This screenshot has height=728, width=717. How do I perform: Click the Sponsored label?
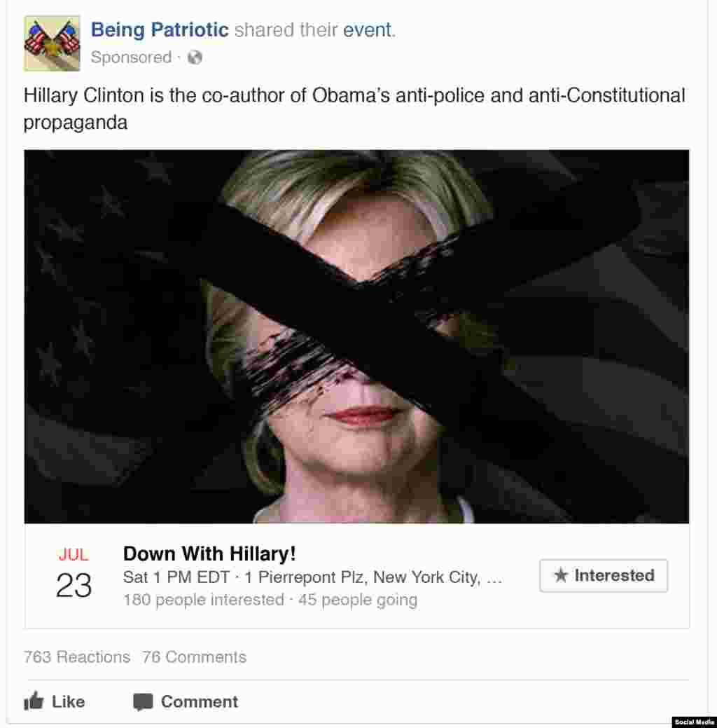(x=132, y=57)
